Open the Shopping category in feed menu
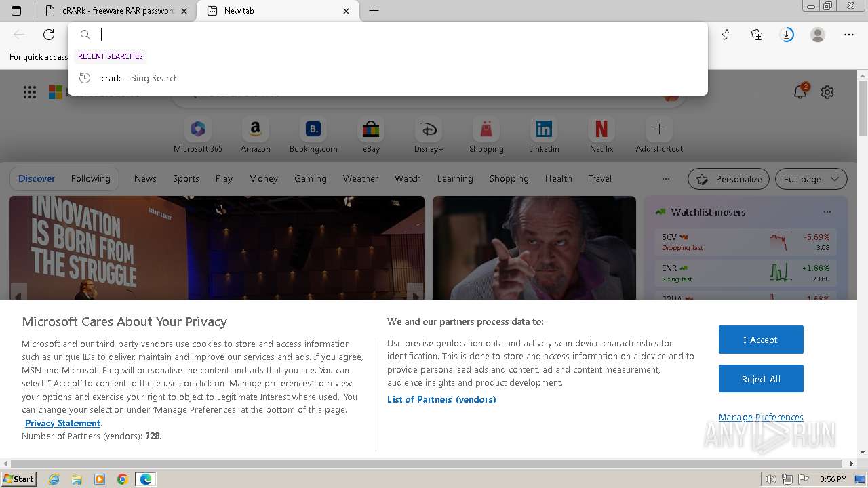This screenshot has width=868, height=488. point(509,178)
